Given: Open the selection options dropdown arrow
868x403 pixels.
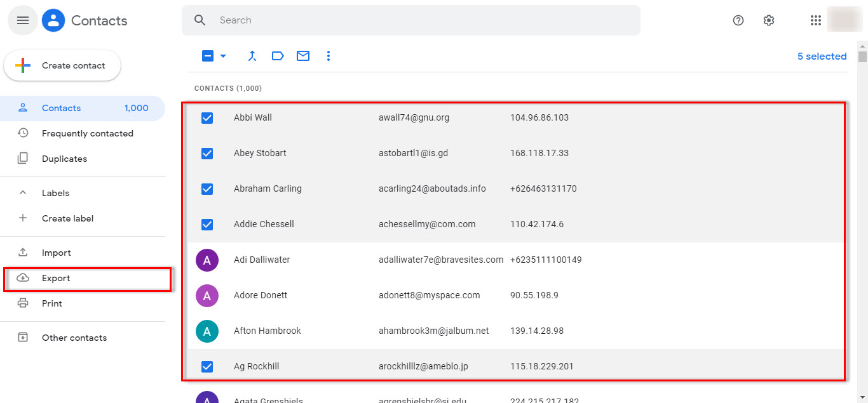Looking at the screenshot, I should point(221,56).
